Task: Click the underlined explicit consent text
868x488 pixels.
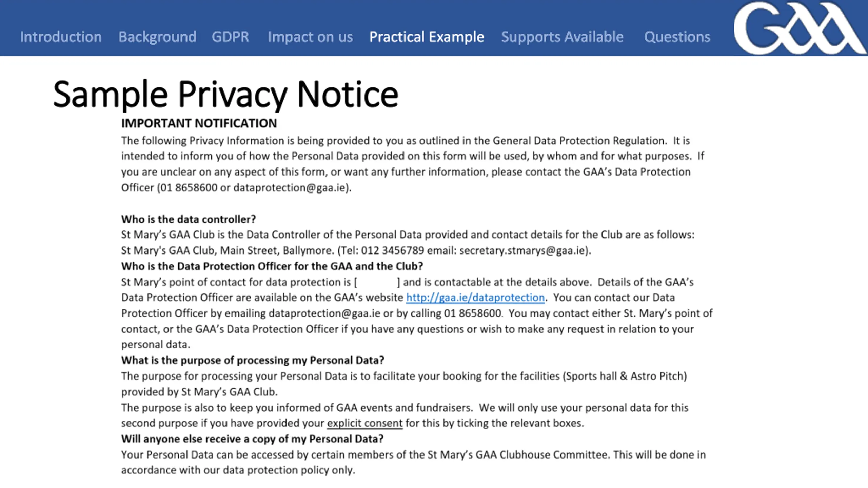Action: (x=365, y=423)
